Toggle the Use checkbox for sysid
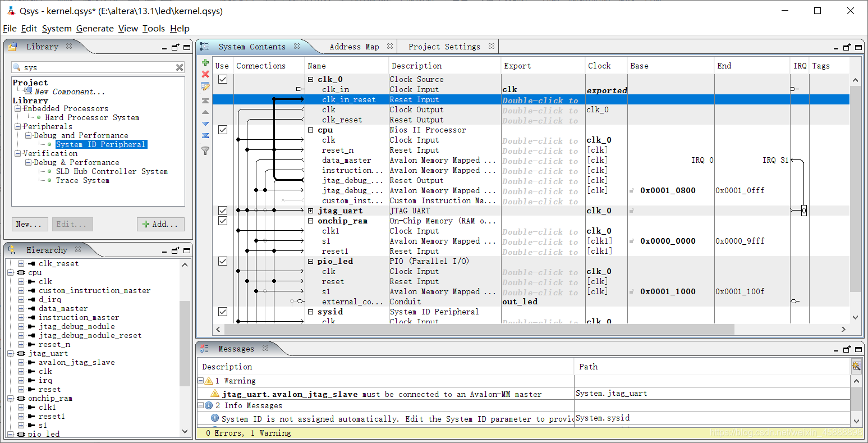The width and height of the screenshot is (868, 443). [x=223, y=312]
